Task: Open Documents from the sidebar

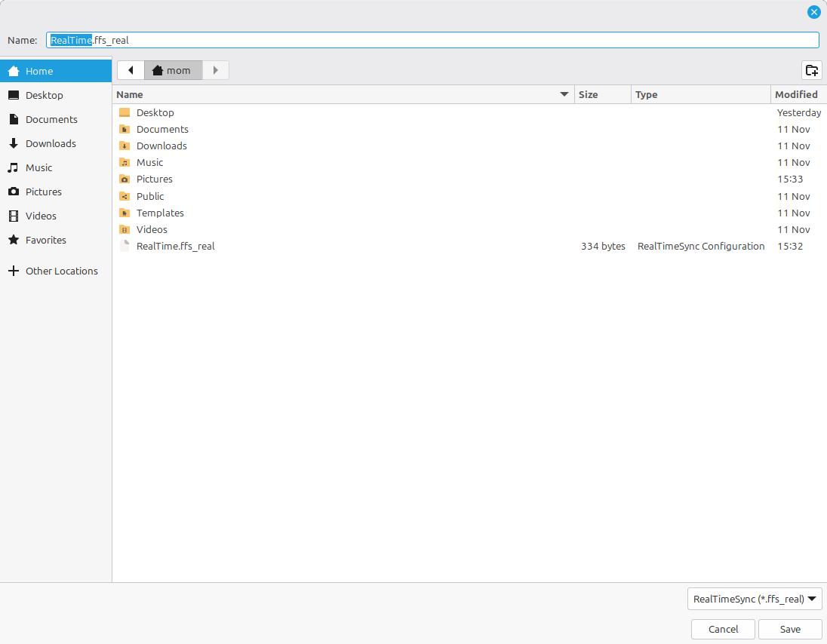Action: pyautogui.click(x=56, y=120)
